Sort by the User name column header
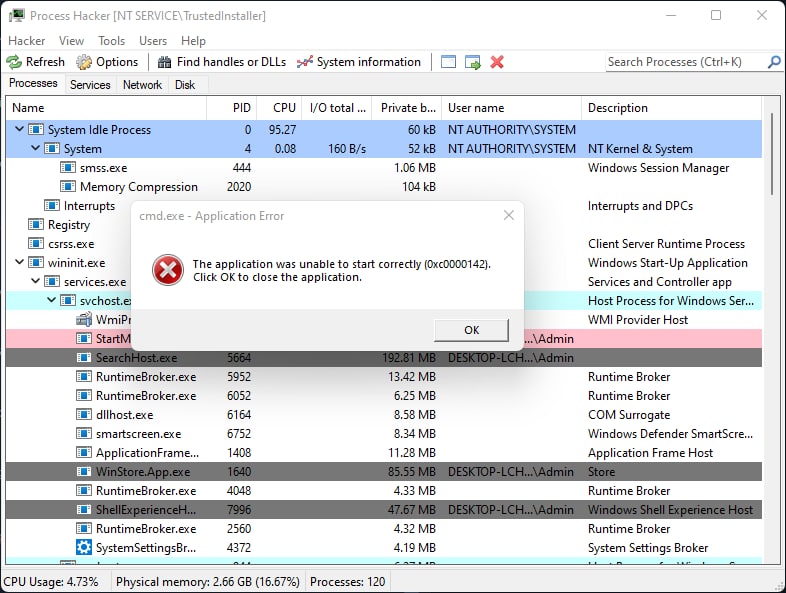Viewport: 786px width, 593px height. tap(511, 108)
